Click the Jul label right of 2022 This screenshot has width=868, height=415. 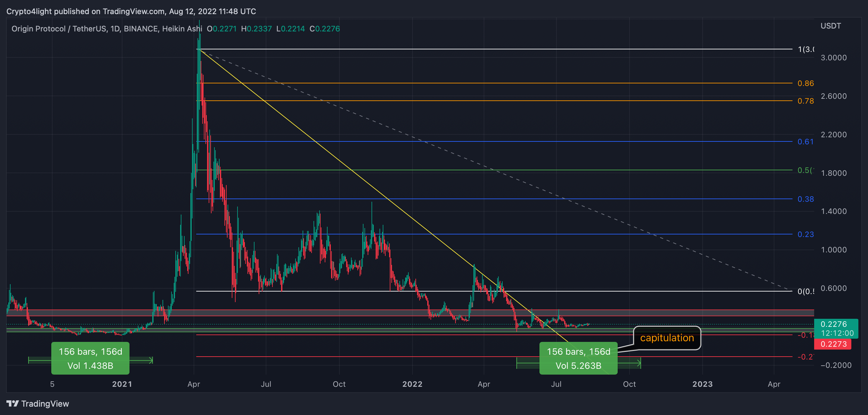pos(556,384)
